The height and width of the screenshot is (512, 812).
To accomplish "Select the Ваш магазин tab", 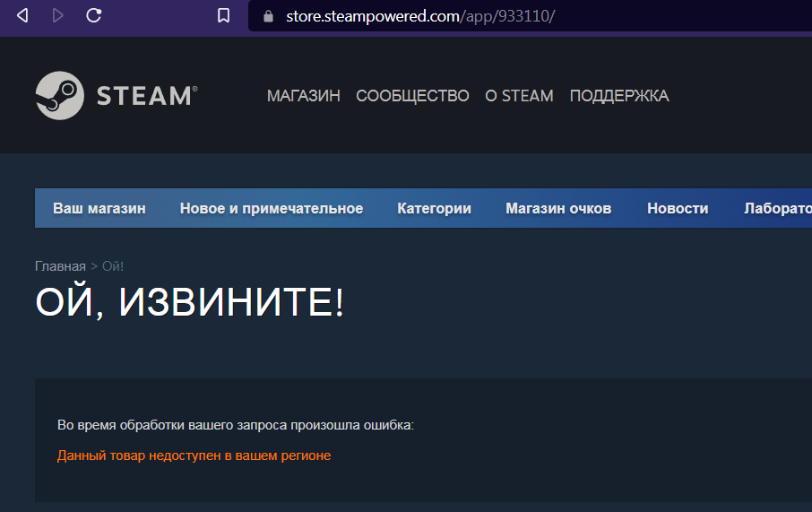I will click(99, 208).
